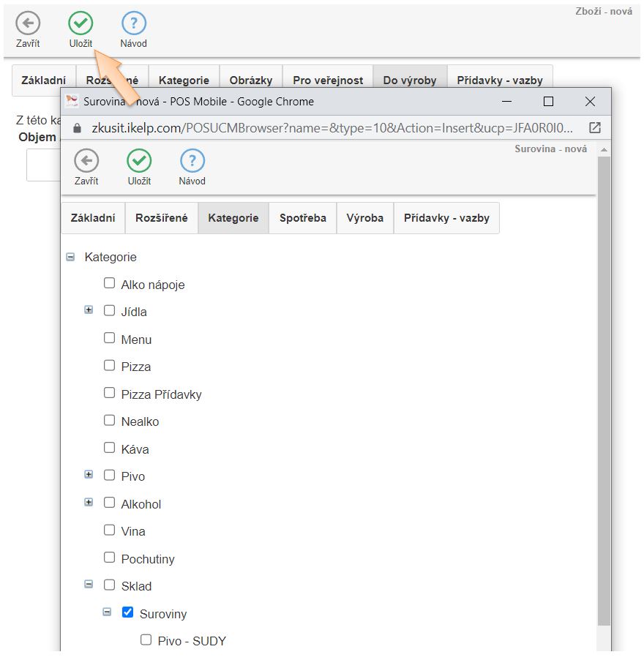644x660 pixels.
Task: Uncheck the Suroviny category checkbox
Action: click(x=127, y=612)
